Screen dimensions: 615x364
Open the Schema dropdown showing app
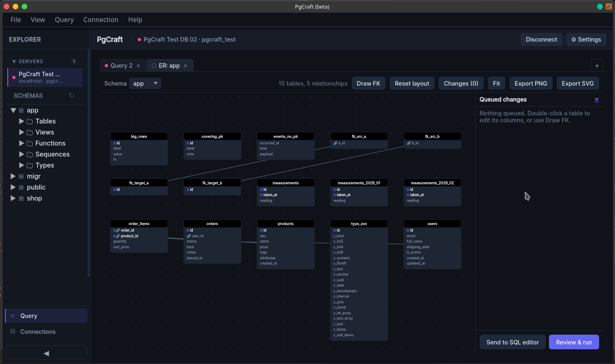[145, 84]
